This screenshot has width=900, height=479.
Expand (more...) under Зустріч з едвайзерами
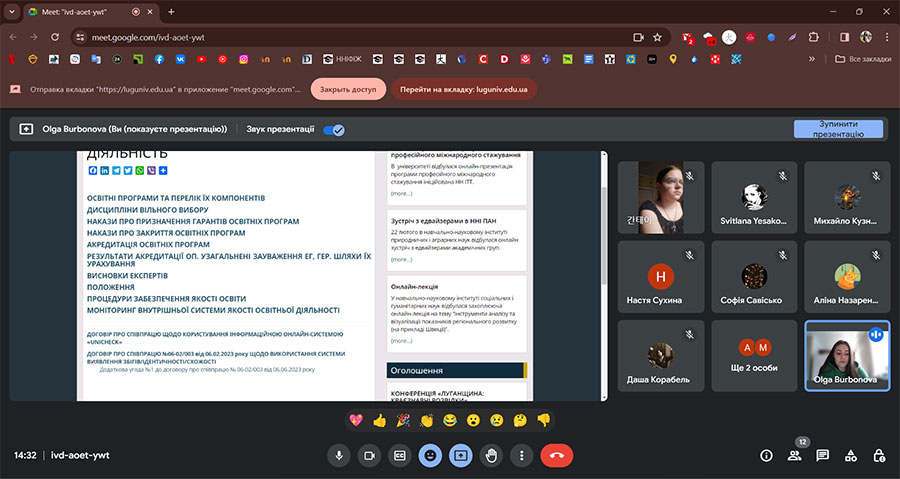[401, 259]
